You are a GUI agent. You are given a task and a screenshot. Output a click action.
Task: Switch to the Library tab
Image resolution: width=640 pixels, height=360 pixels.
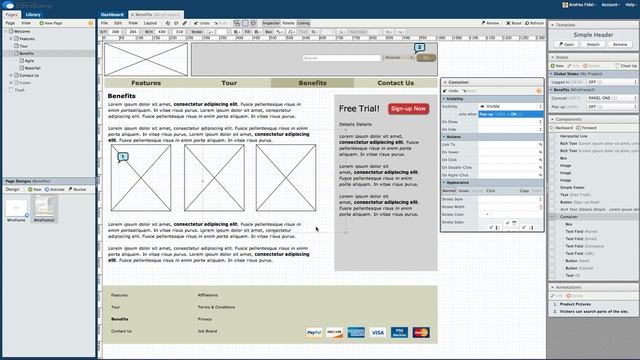pos(33,15)
